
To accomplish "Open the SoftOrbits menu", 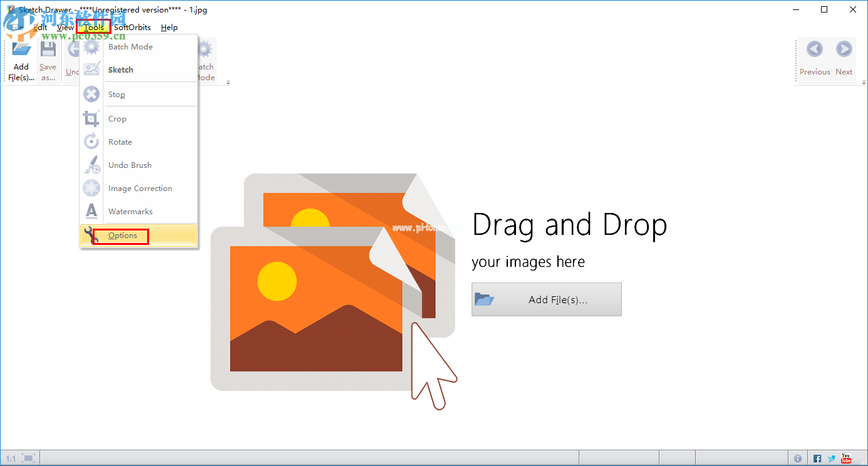I will click(x=132, y=28).
